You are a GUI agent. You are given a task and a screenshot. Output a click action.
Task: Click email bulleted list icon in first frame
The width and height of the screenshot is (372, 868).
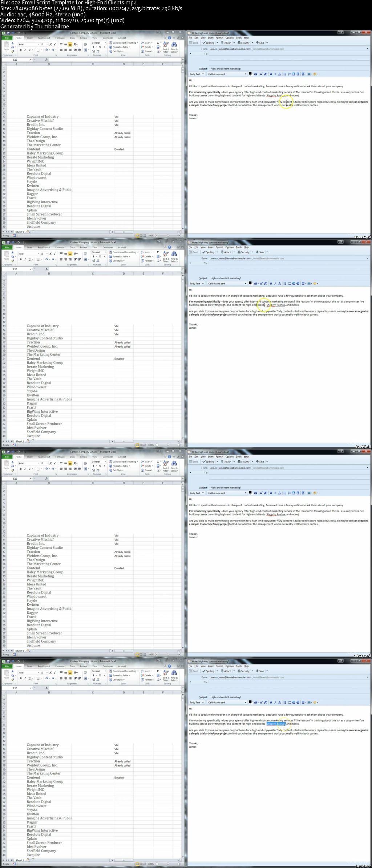pyautogui.click(x=285, y=74)
